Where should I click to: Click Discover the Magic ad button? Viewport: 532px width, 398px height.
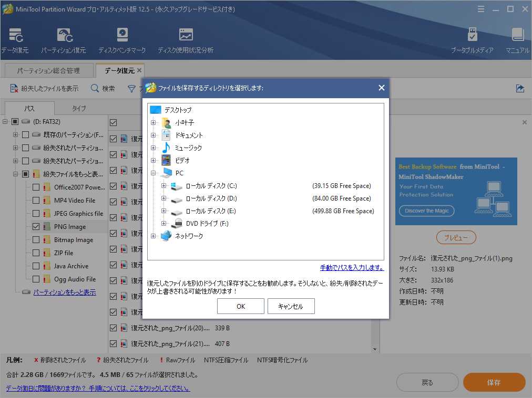click(426, 211)
